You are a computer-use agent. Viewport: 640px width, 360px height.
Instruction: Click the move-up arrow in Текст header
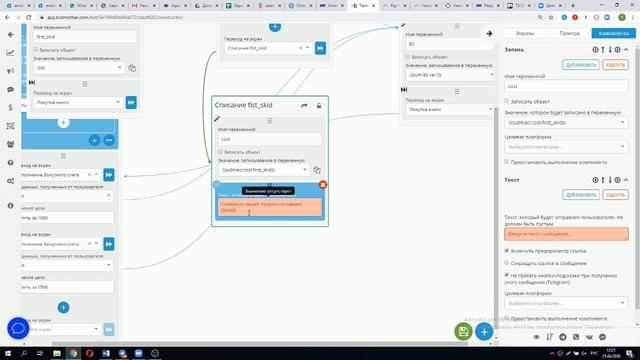[603, 180]
